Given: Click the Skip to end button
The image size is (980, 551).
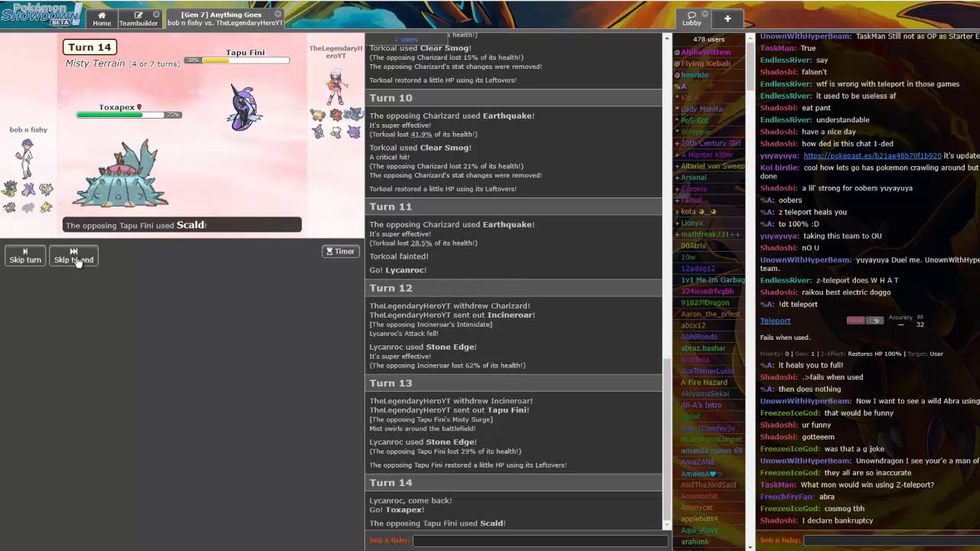Looking at the screenshot, I should pyautogui.click(x=73, y=256).
